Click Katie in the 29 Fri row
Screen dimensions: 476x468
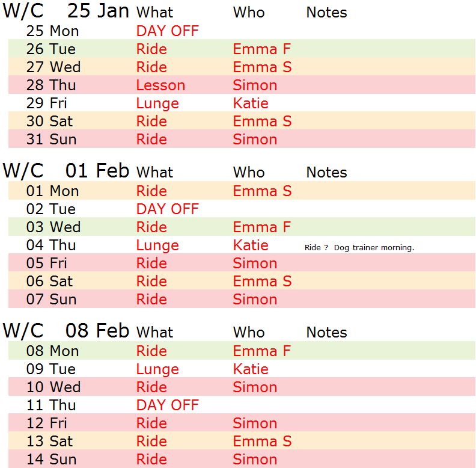click(x=251, y=103)
